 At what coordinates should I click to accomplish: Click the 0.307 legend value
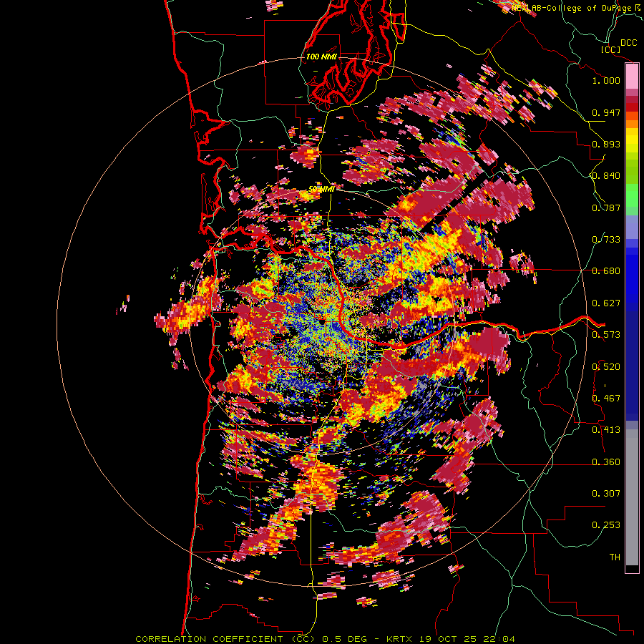(x=606, y=494)
